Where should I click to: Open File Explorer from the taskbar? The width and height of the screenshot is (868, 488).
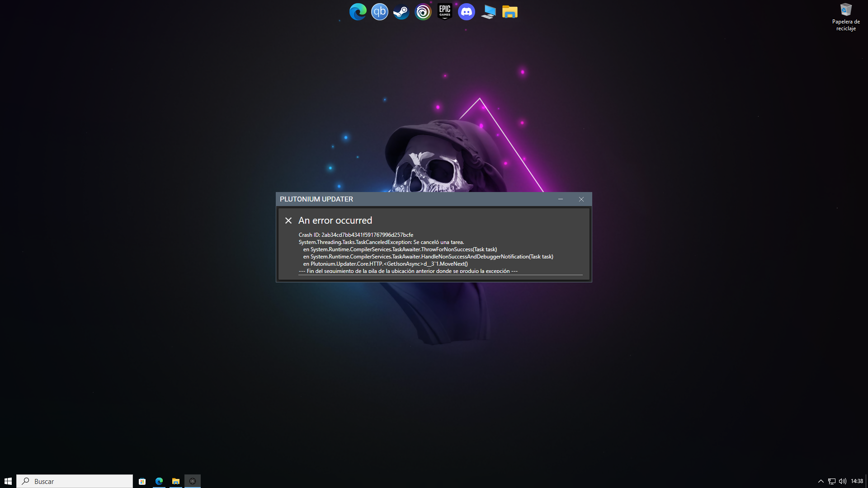click(x=176, y=481)
